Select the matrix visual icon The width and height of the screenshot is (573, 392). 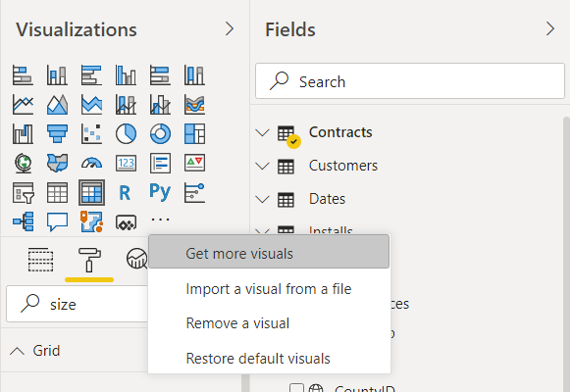[91, 192]
